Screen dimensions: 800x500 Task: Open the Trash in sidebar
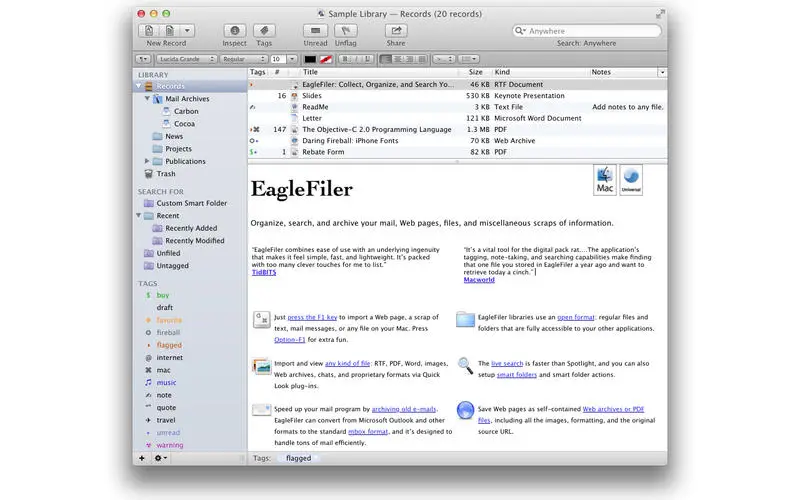(x=165, y=174)
